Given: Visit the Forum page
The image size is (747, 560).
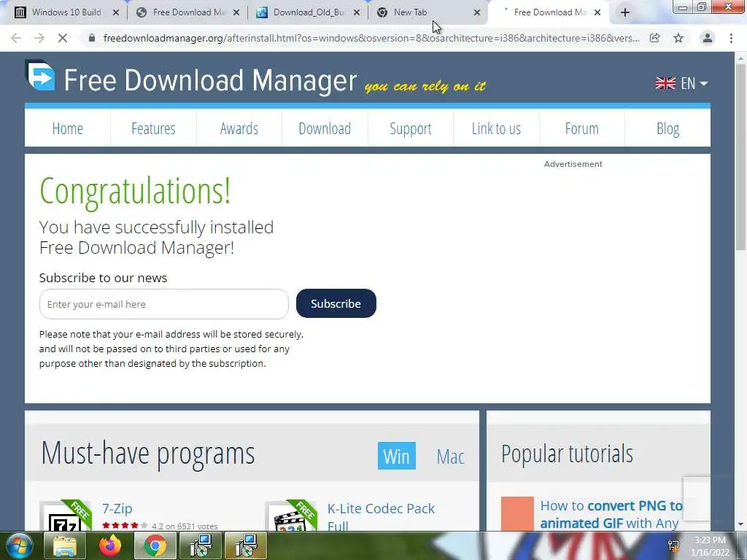Looking at the screenshot, I should [581, 128].
